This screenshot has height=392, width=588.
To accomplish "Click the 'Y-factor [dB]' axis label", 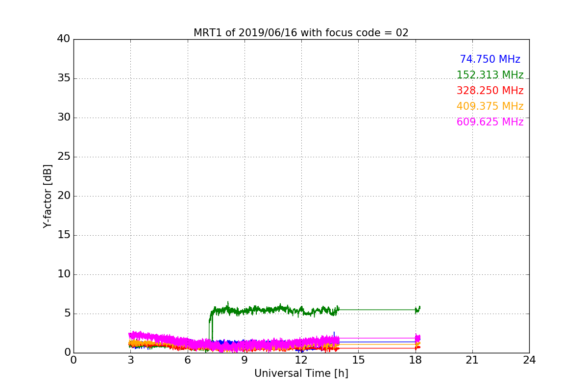I will click(x=48, y=196).
